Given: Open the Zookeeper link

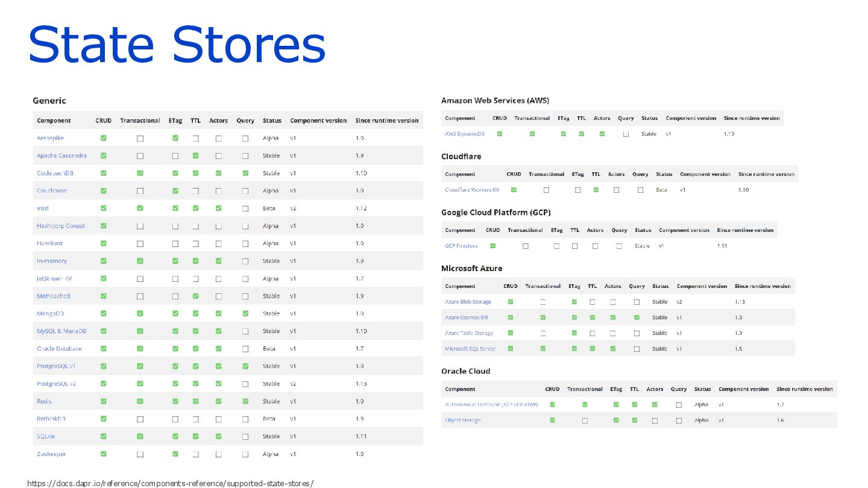Looking at the screenshot, I should click(x=51, y=454).
